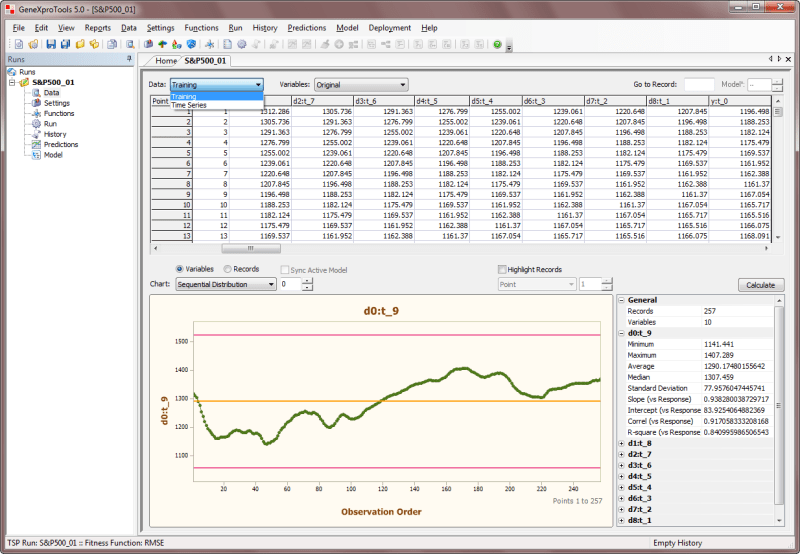This screenshot has width=800, height=554.
Task: Click the gear icon in the toolbar
Action: (242, 44)
